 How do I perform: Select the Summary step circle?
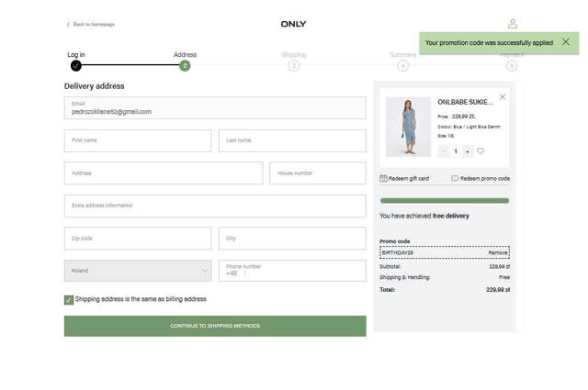click(402, 66)
